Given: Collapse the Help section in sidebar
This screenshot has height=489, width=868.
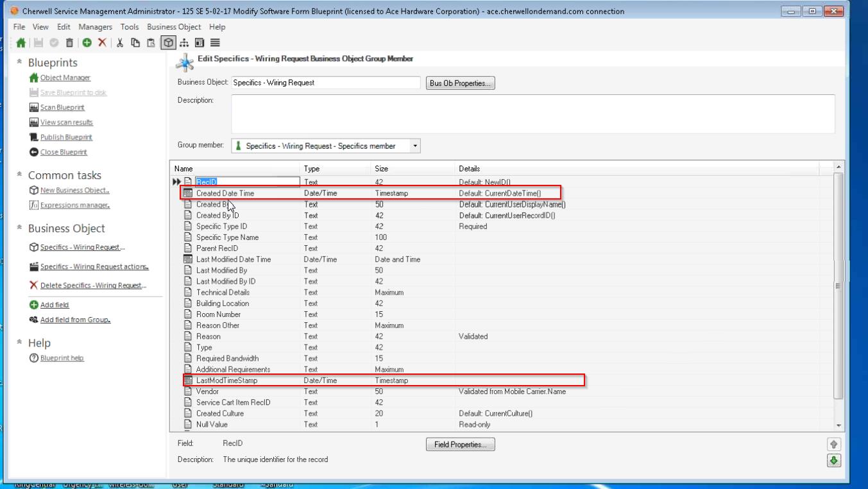Looking at the screenshot, I should [20, 343].
